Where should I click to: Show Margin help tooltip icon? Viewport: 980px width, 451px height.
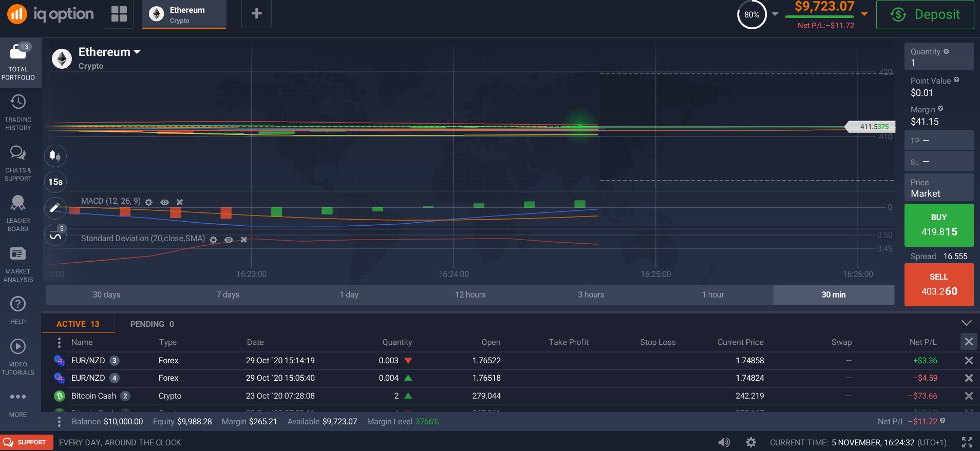click(x=940, y=109)
